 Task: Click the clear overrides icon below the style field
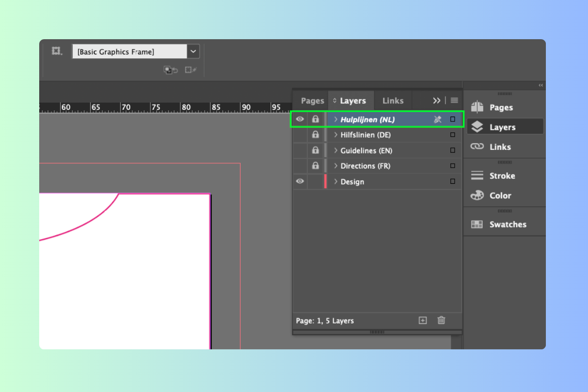[x=171, y=70]
